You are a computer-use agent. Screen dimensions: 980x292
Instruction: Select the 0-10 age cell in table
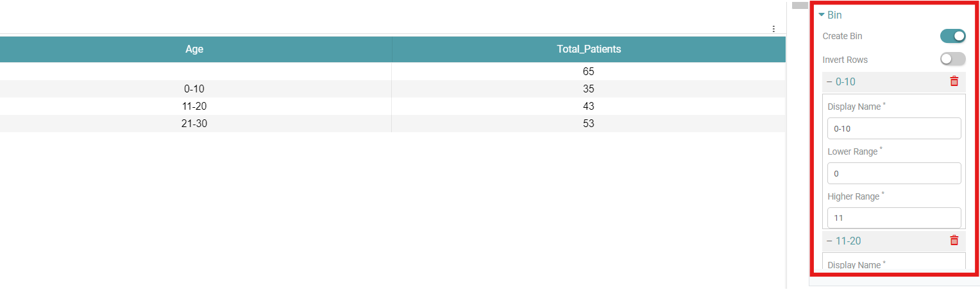tap(193, 89)
